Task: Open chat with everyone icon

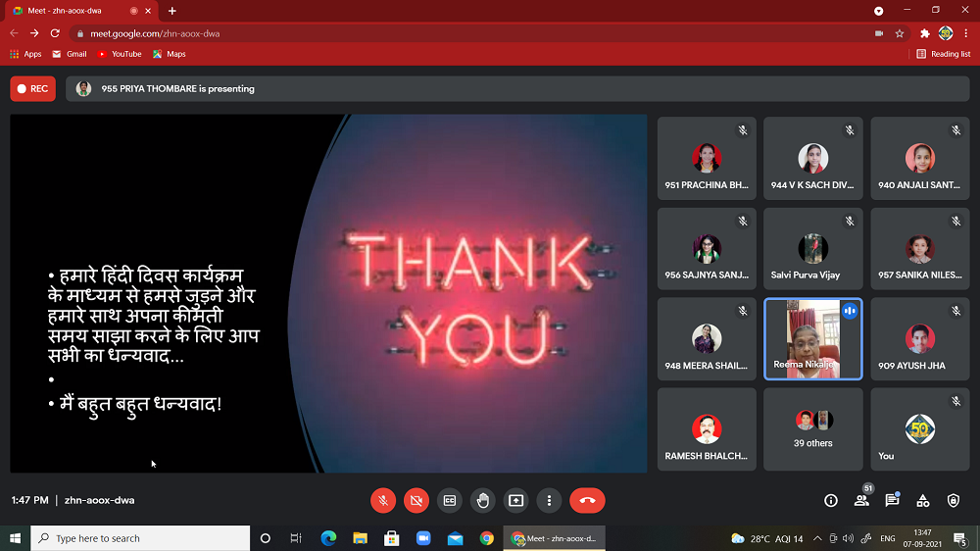Action: click(892, 500)
